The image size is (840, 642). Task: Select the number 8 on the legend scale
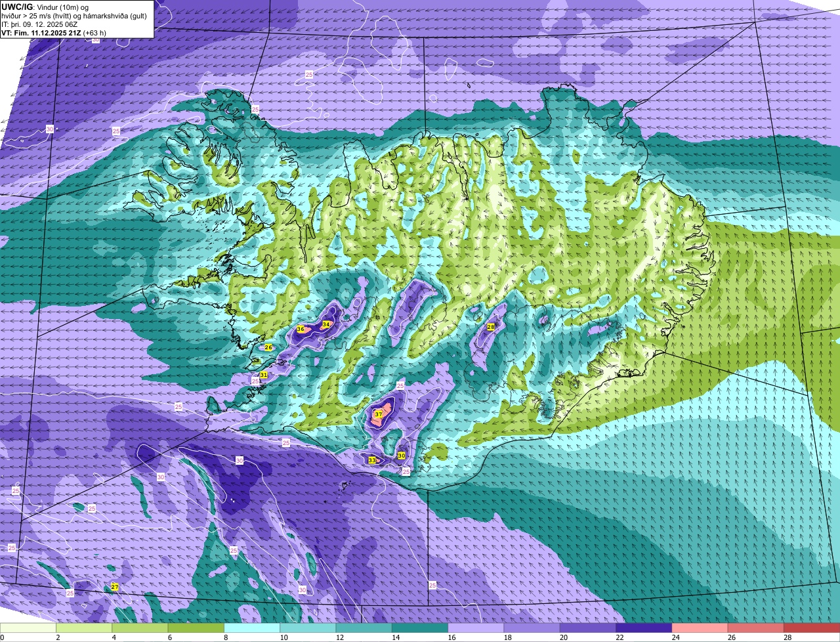(x=225, y=637)
